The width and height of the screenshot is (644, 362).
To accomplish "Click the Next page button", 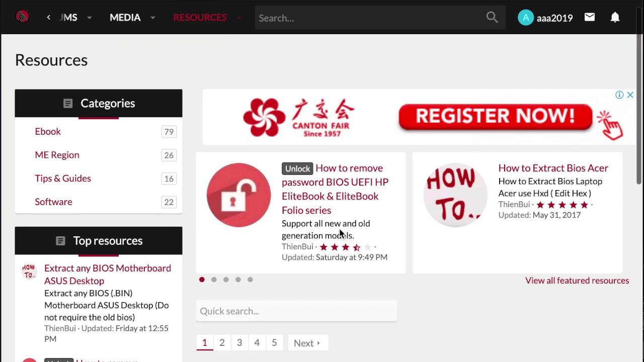I will tap(307, 343).
